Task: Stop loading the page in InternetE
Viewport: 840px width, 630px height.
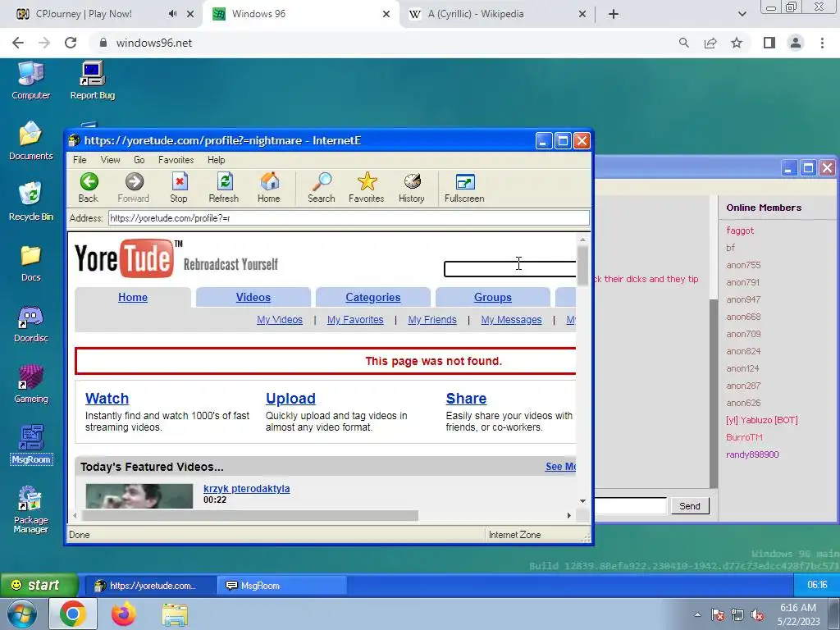Action: point(179,188)
